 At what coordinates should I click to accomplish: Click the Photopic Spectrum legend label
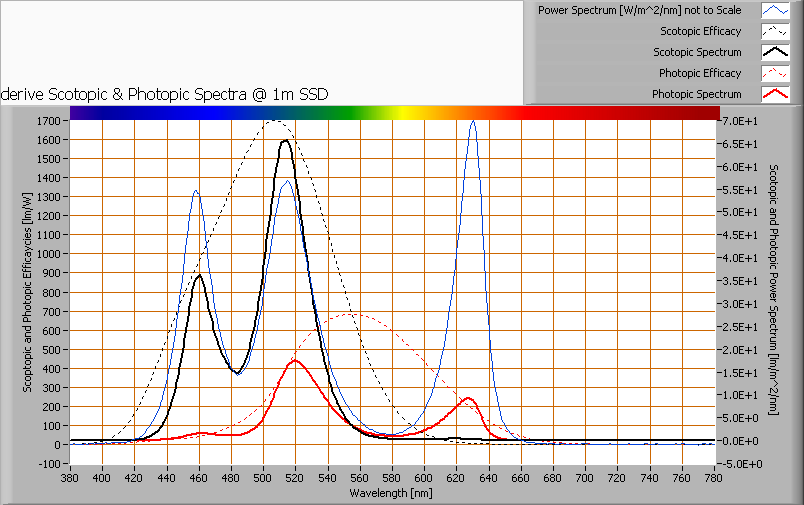coord(696,94)
